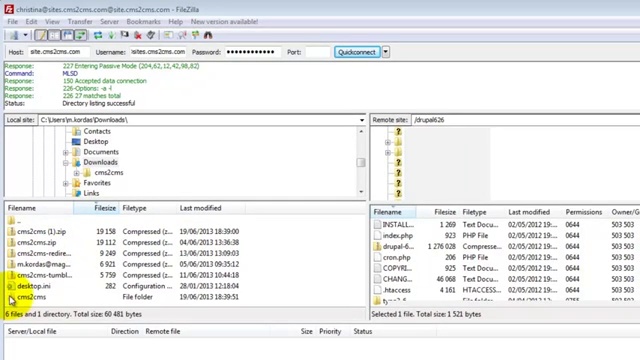This screenshot has height=360, width=640.
Task: Open the parent directory (..) folder icon
Action: tap(11, 220)
